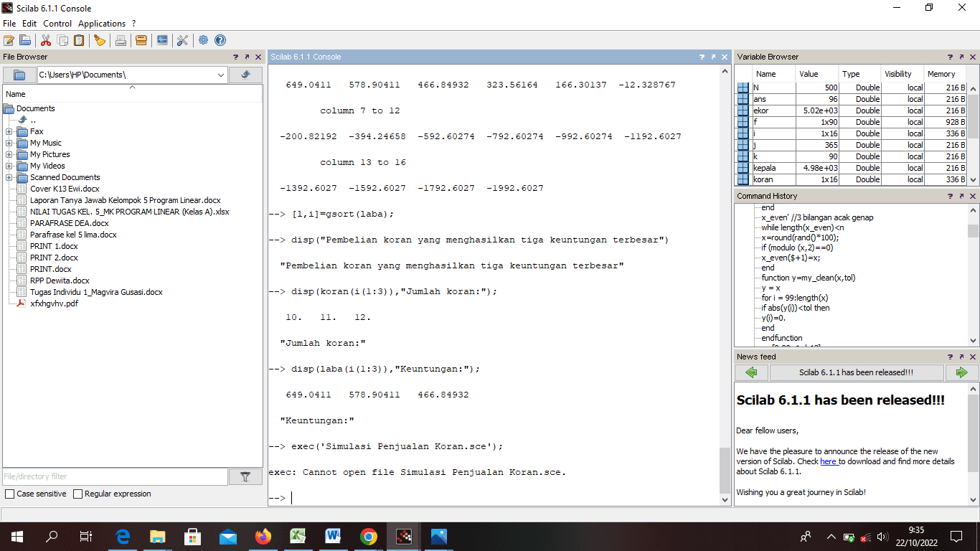Open File Explorer from the taskbar
The image size is (980, 551).
tap(158, 536)
